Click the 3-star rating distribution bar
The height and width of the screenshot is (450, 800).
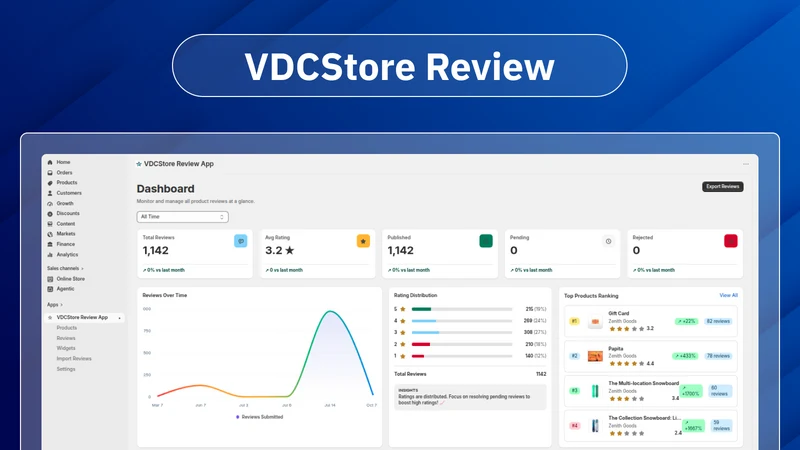462,333
